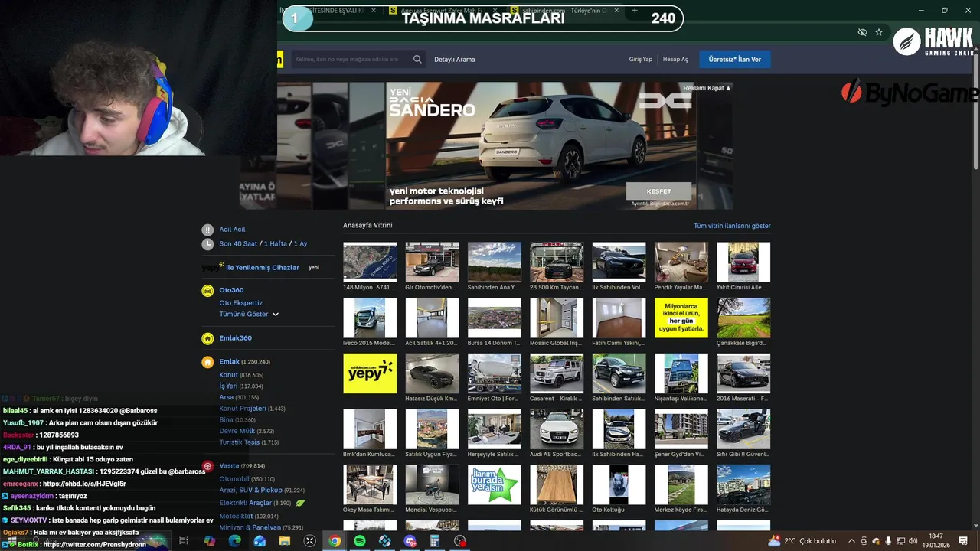Filter listings by 1 Ay
980x551 pixels.
click(x=300, y=244)
